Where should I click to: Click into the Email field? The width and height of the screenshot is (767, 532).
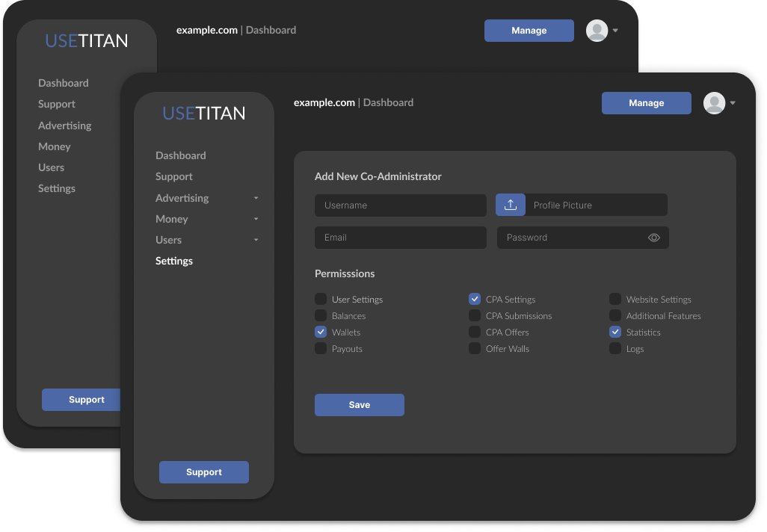[401, 238]
